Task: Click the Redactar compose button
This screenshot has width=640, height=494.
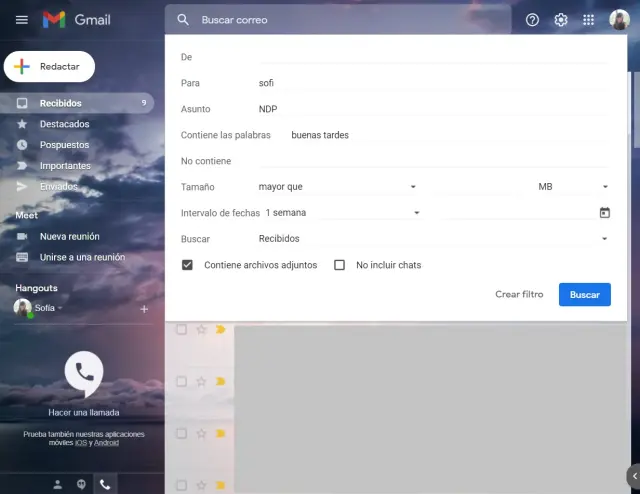Action: [49, 66]
